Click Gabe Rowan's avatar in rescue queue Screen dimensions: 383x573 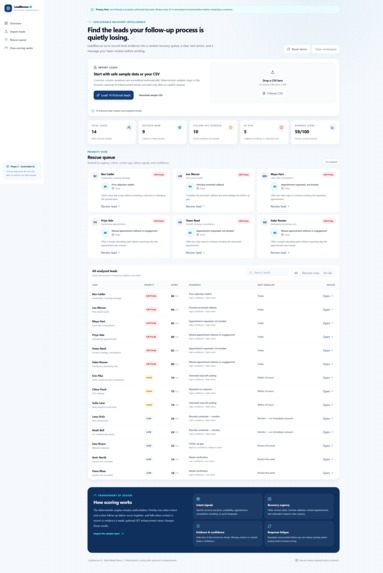265,222
